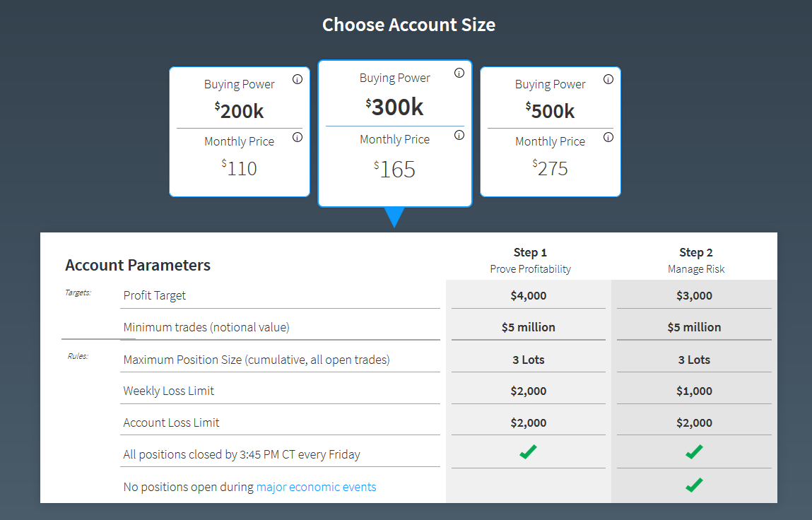Image resolution: width=812 pixels, height=520 pixels.
Task: Click the Step 1 Profit Target $4,000 cell
Action: click(529, 295)
